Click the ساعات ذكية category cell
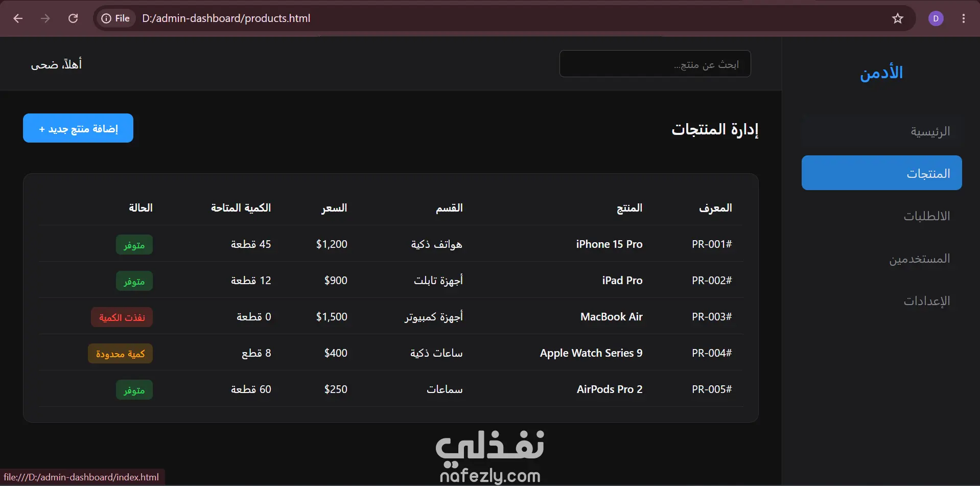Viewport: 980px width, 486px height. [x=436, y=353]
